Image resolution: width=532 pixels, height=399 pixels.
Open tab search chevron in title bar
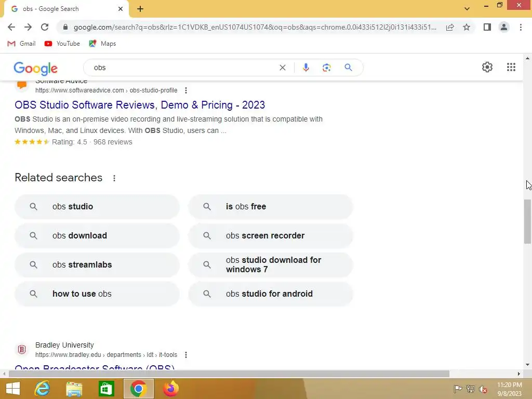pos(467,9)
